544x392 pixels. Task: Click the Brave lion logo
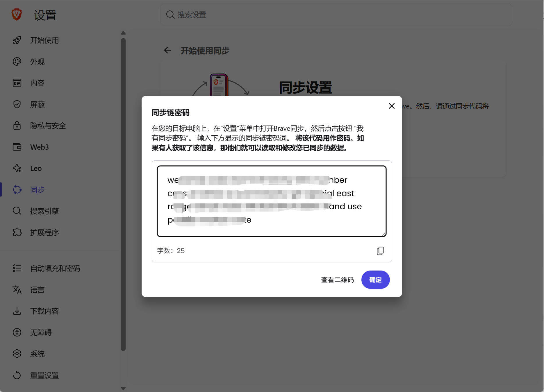(x=17, y=15)
